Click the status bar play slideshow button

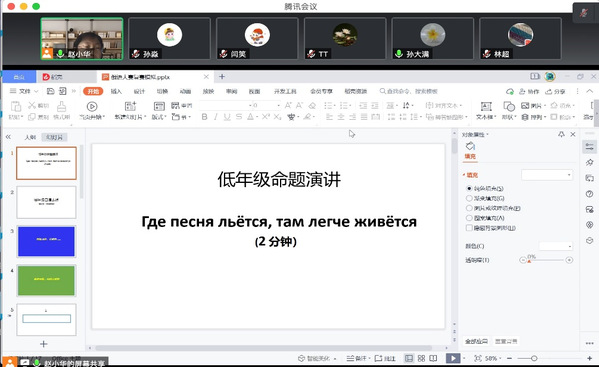(453, 358)
